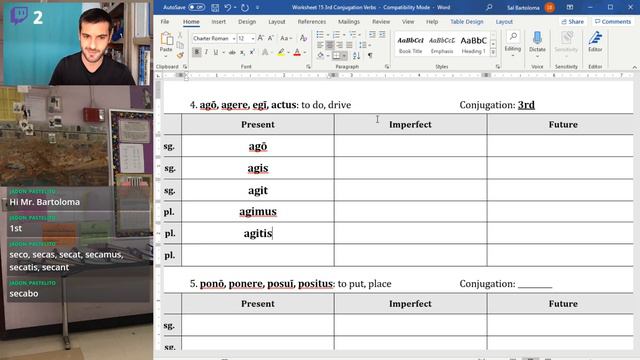Open the File menu
The height and width of the screenshot is (360, 640).
point(165,22)
